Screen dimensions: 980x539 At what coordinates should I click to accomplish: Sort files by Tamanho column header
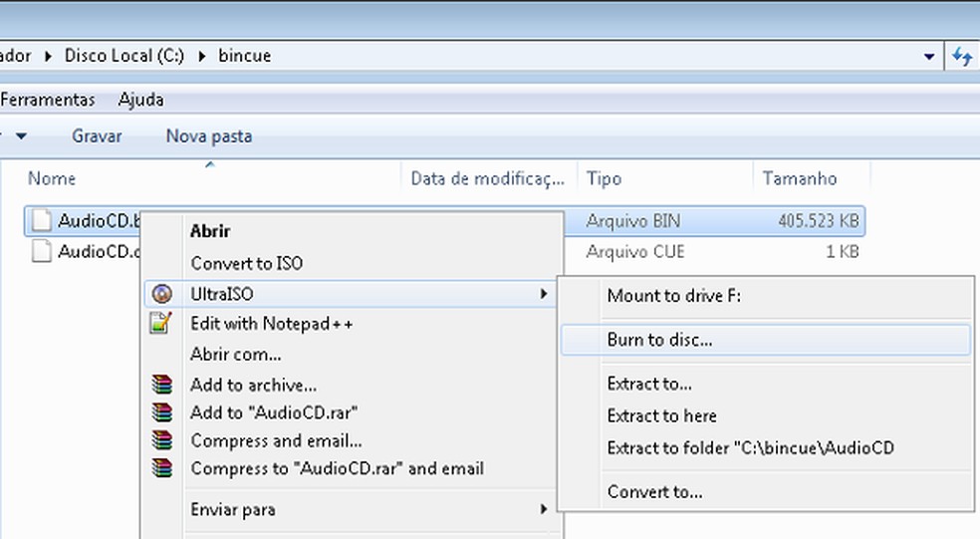[799, 178]
